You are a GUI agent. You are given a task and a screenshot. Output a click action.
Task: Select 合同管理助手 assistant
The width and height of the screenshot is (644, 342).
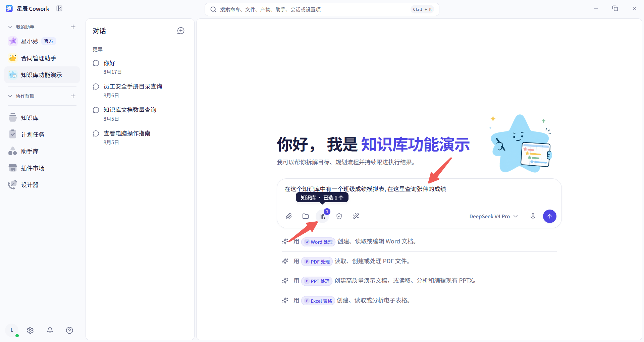[x=42, y=58]
